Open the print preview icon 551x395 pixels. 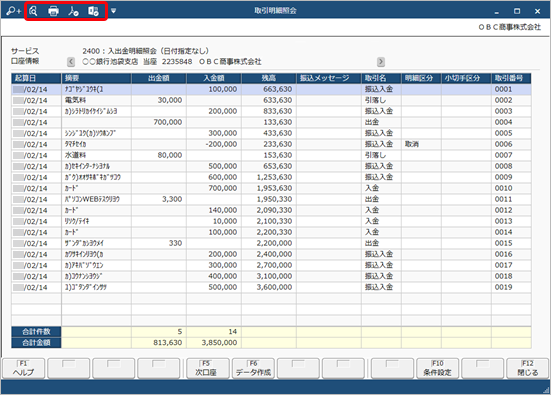click(x=33, y=11)
